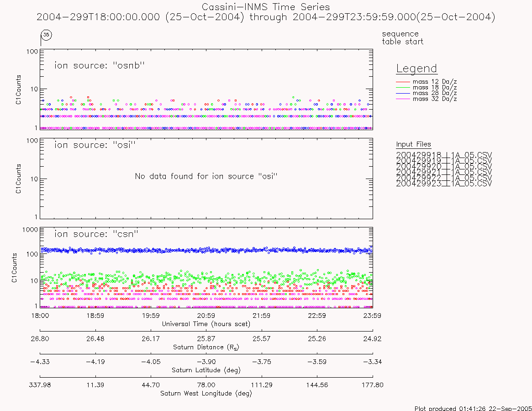Click the 20:59 tick label on time axis
Viewport: 532px width, 411px height.
coord(206,316)
